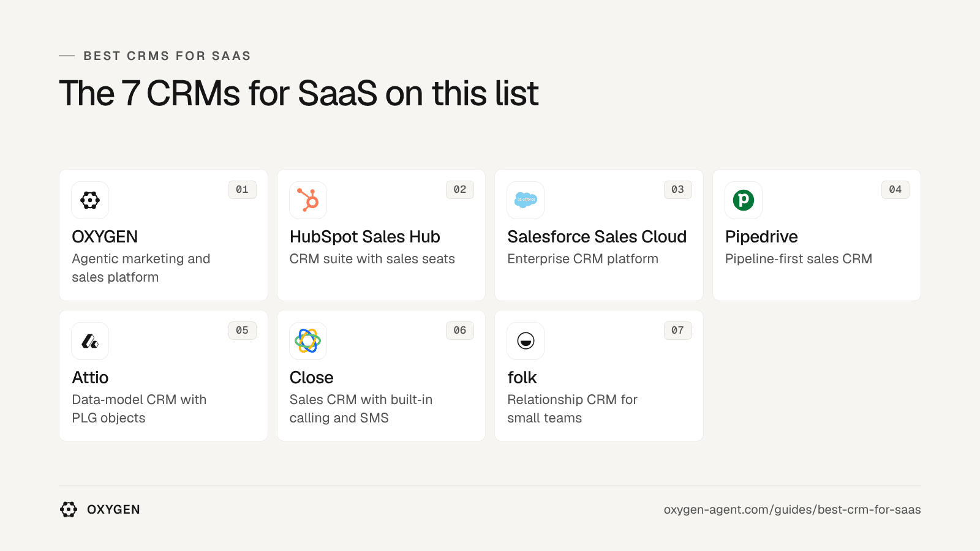
Task: Click 'Enterprise CRM platform' description
Action: 583,260
